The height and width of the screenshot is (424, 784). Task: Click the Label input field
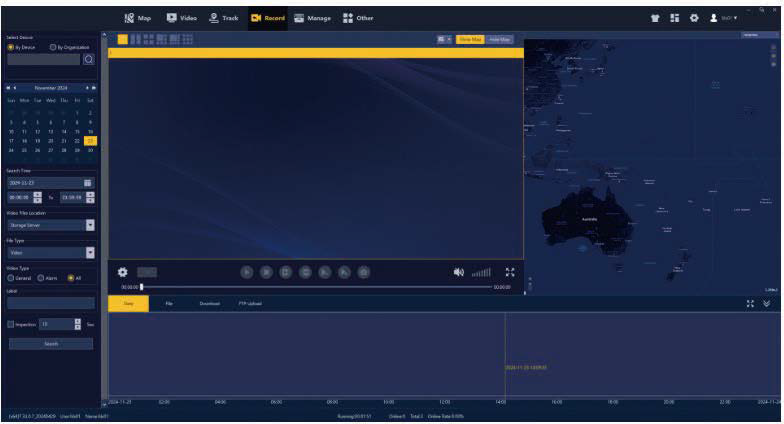50,302
